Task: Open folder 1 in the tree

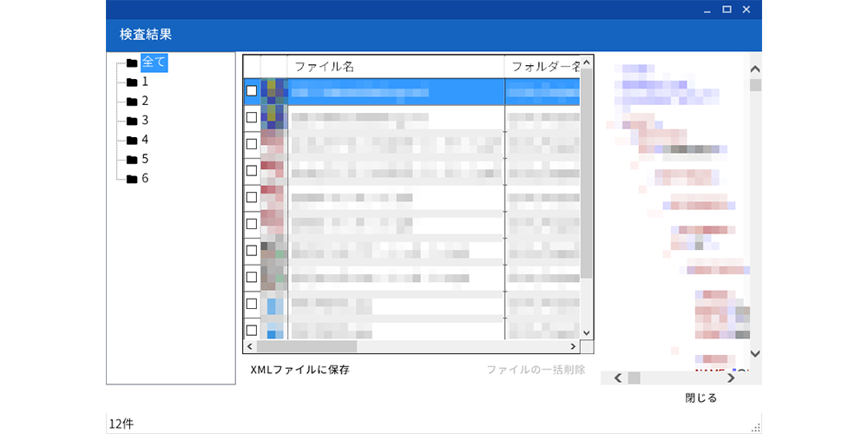Action: click(145, 82)
